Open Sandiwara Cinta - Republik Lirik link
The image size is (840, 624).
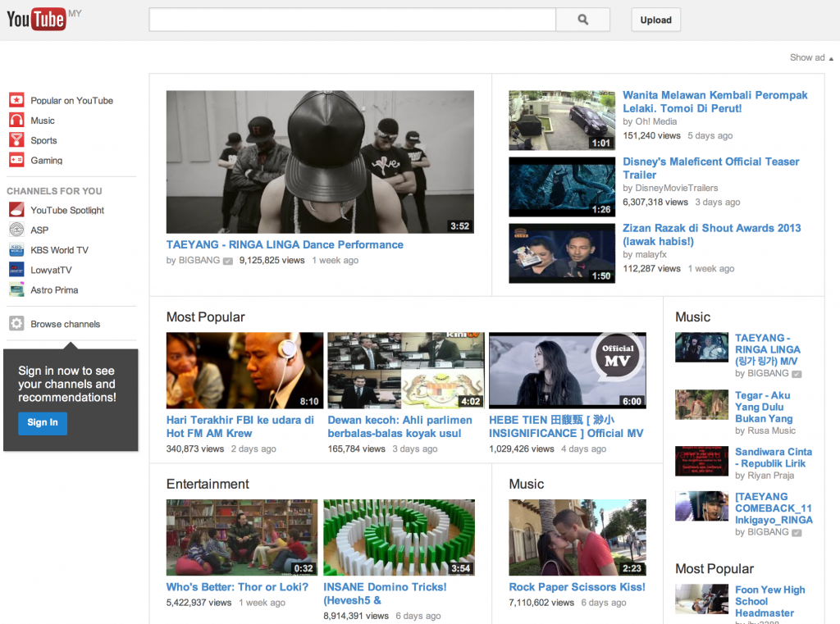tap(774, 458)
